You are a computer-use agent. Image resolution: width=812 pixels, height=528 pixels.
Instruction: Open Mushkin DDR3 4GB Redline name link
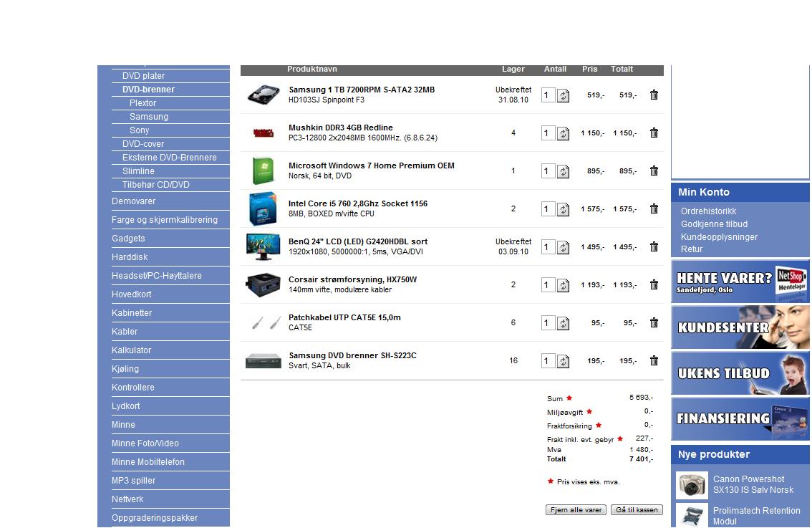341,128
